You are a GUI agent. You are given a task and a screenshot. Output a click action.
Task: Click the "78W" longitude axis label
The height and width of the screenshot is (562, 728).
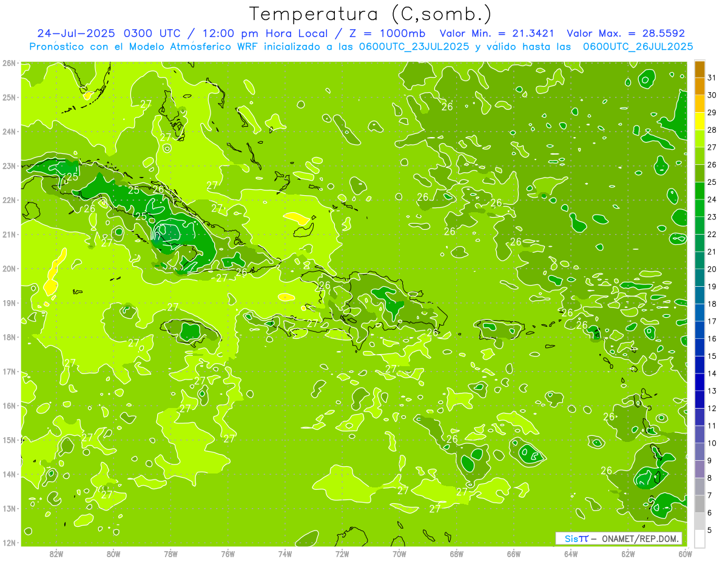[x=170, y=554]
